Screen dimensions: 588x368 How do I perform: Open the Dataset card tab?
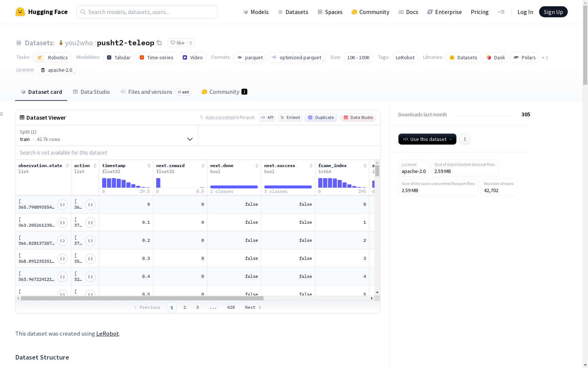[x=41, y=92]
